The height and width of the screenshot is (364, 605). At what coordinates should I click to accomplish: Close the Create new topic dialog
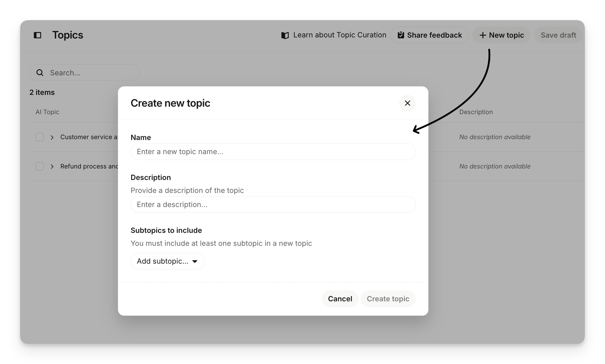(x=407, y=103)
